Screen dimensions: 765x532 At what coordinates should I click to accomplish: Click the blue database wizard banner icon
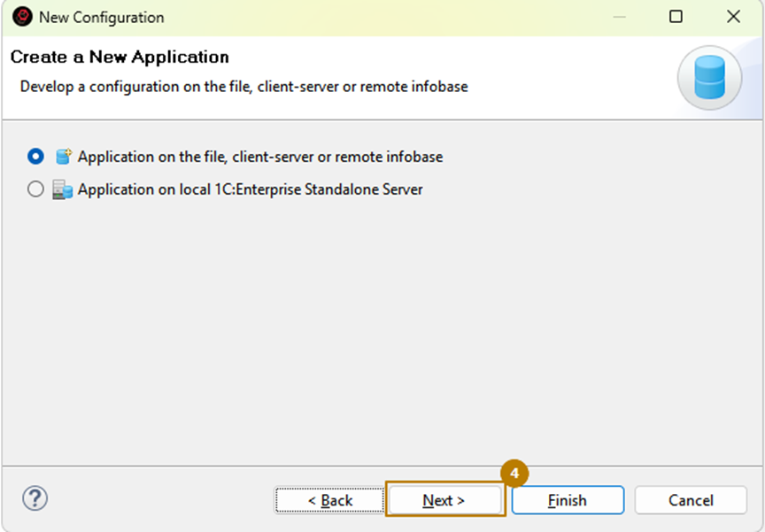point(708,77)
